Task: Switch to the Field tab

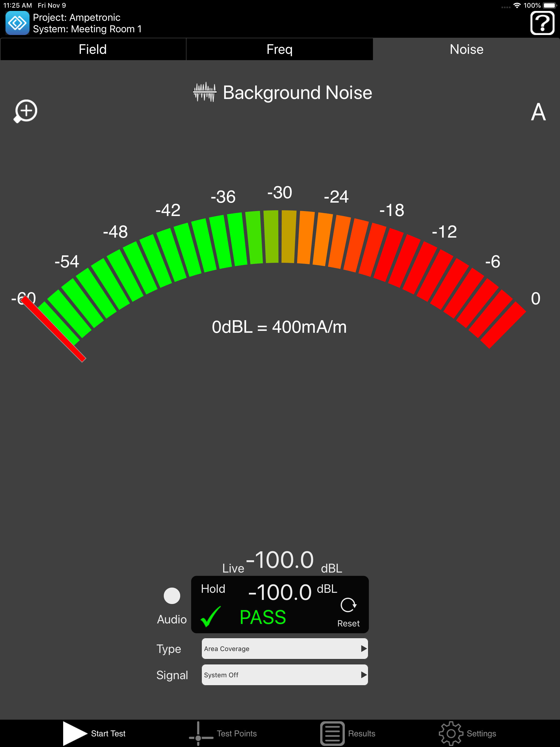Action: (93, 49)
